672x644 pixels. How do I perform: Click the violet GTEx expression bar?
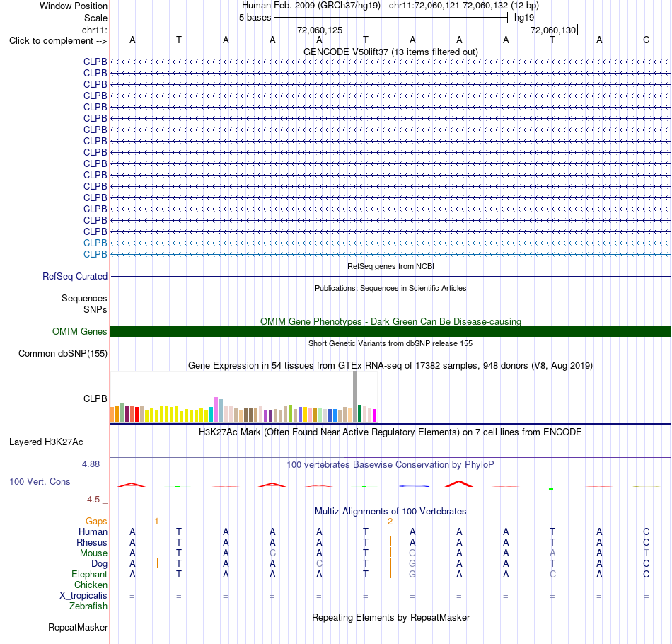pos(216,410)
